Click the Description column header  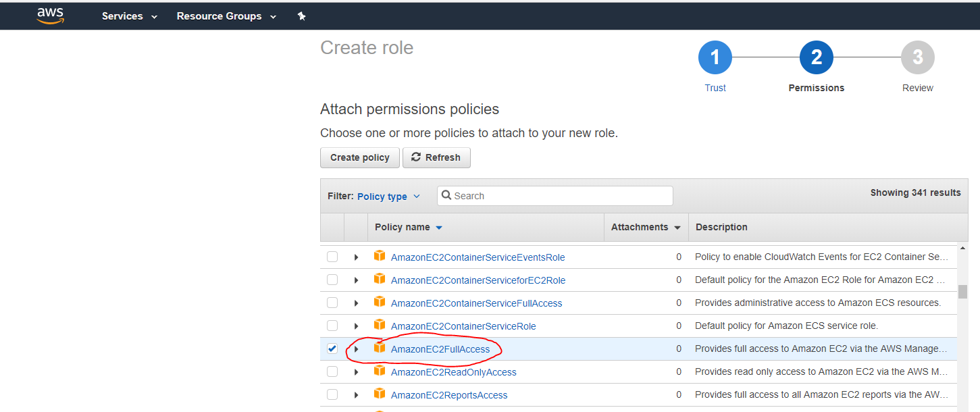click(721, 227)
